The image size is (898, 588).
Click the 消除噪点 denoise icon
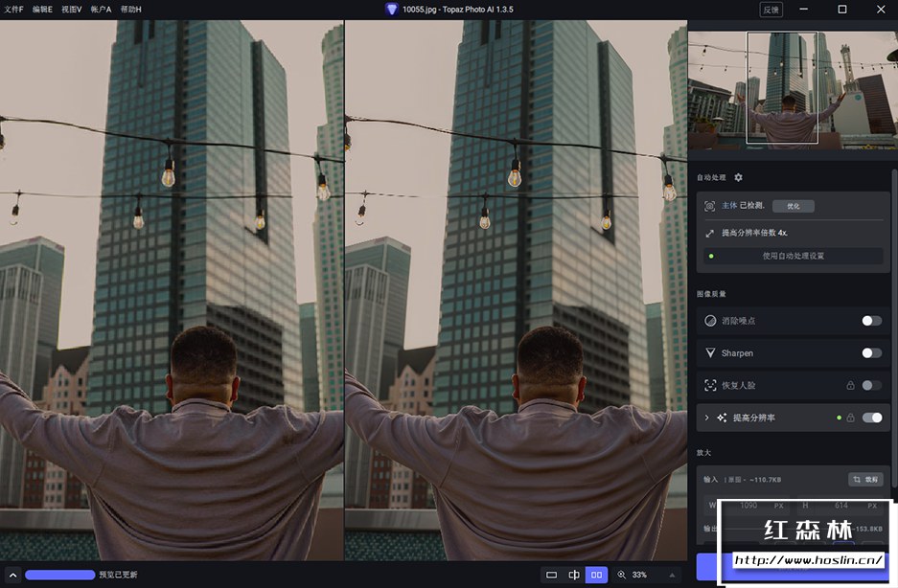point(710,321)
